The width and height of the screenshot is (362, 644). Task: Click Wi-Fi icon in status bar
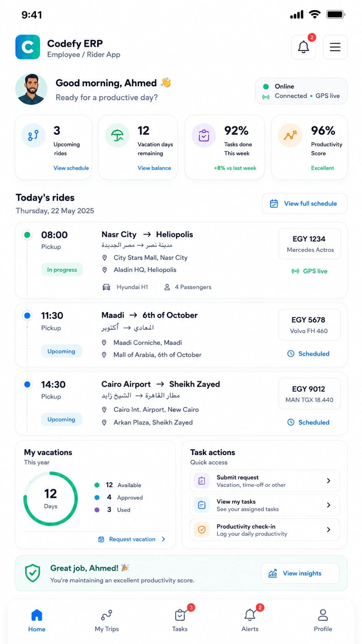[315, 15]
